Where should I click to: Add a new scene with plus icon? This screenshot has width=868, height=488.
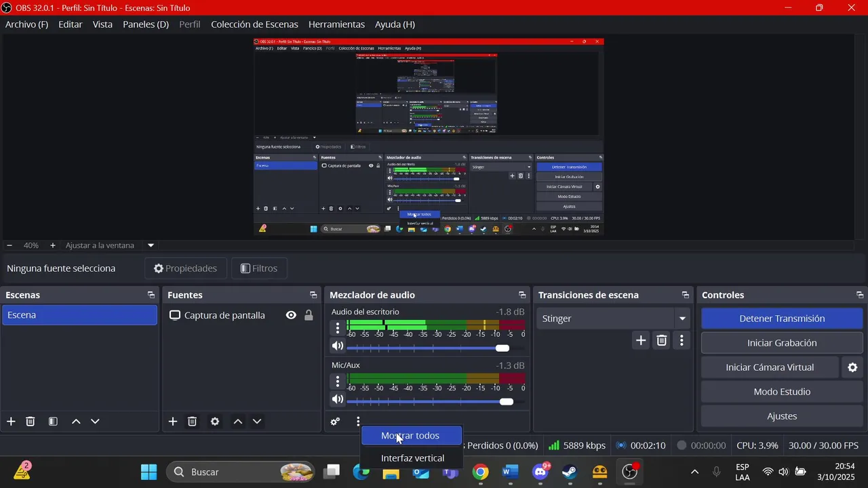point(11,422)
